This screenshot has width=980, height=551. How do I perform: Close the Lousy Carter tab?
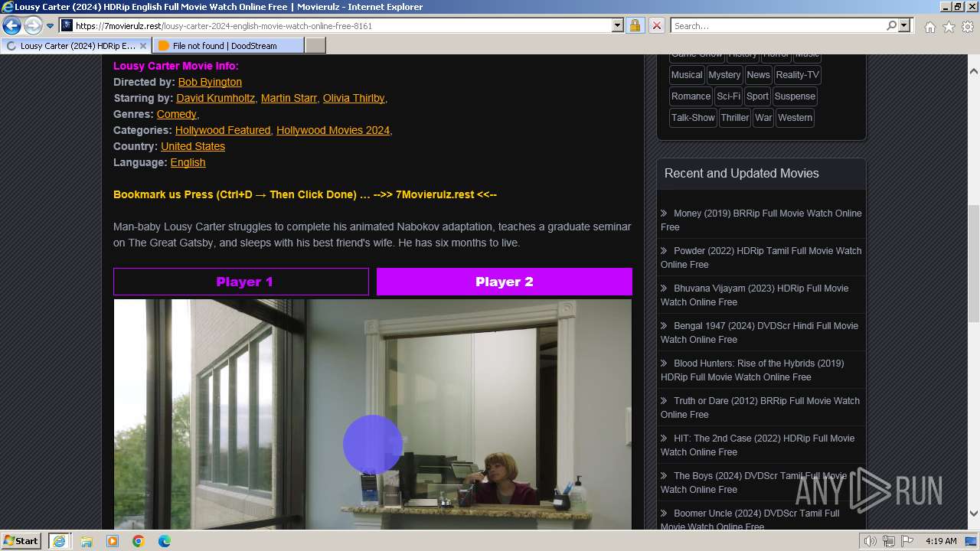click(143, 46)
